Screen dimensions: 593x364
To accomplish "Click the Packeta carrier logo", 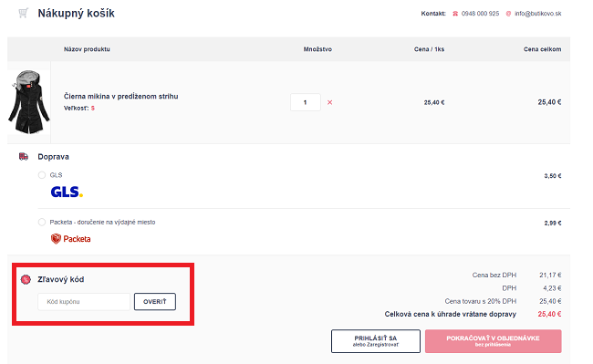I will click(71, 239).
